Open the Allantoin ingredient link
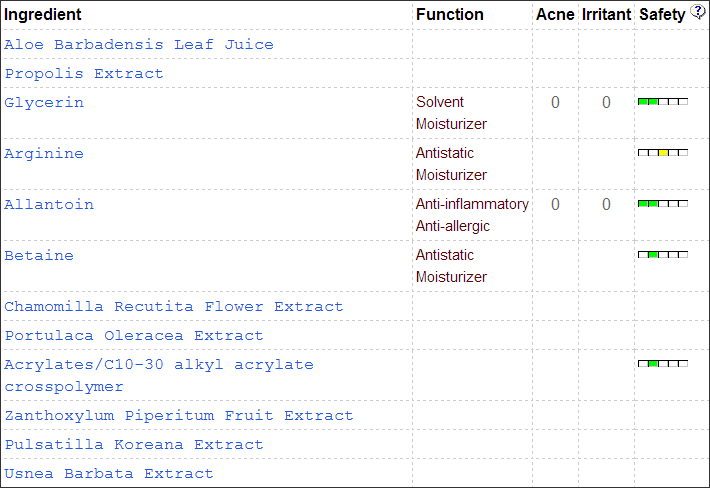The height and width of the screenshot is (488, 710). pyautogui.click(x=49, y=205)
